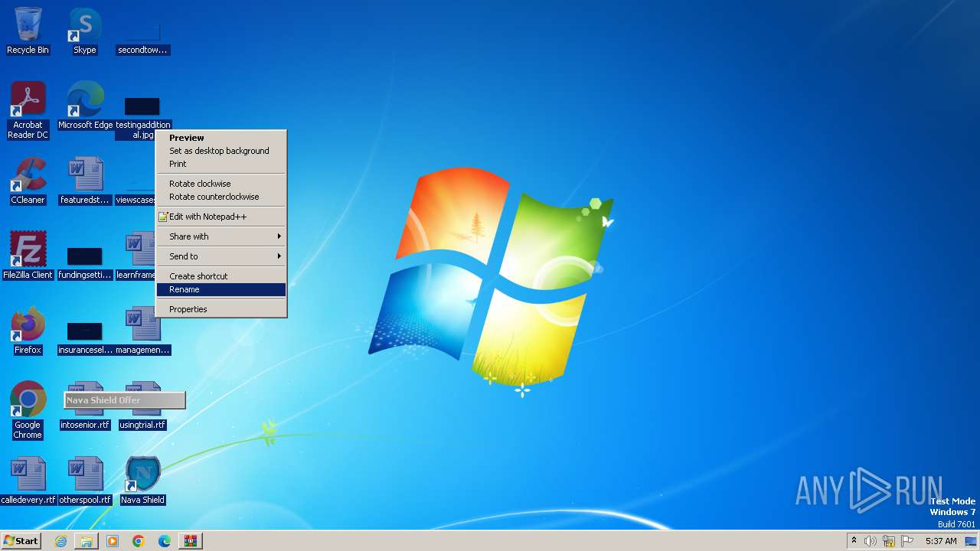
Task: Show hidden tray icons arrow
Action: (x=854, y=541)
